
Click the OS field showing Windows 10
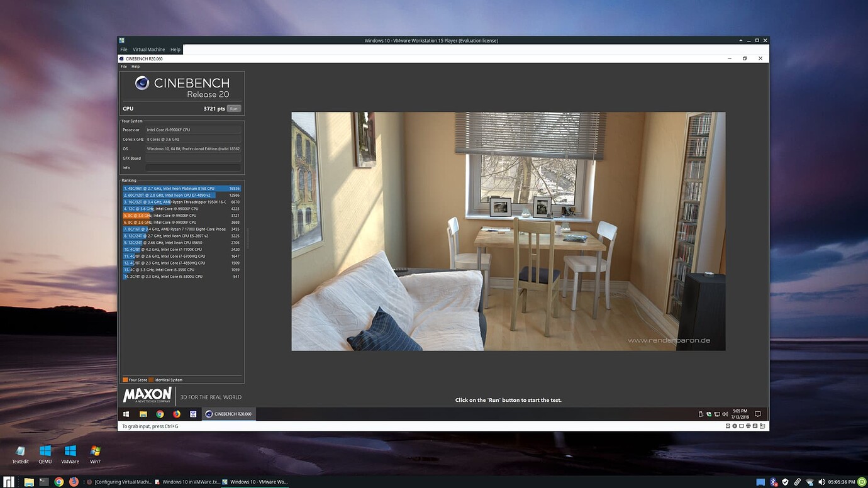coord(193,149)
